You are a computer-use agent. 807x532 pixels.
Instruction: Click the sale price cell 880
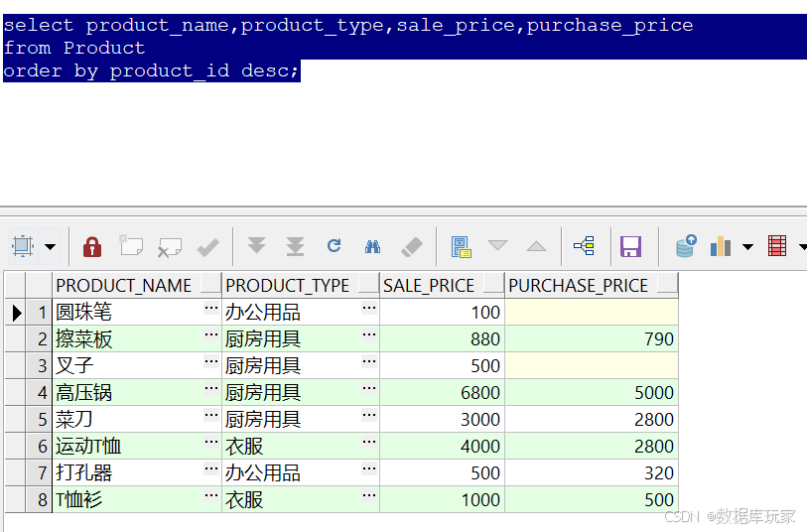(x=442, y=339)
